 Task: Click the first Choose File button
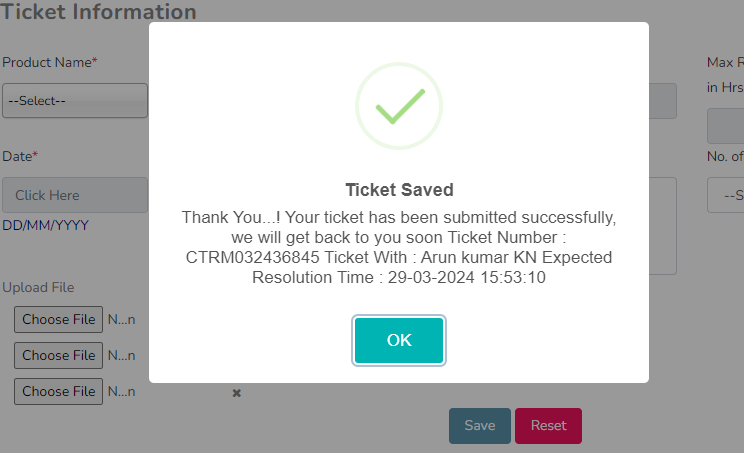click(58, 319)
